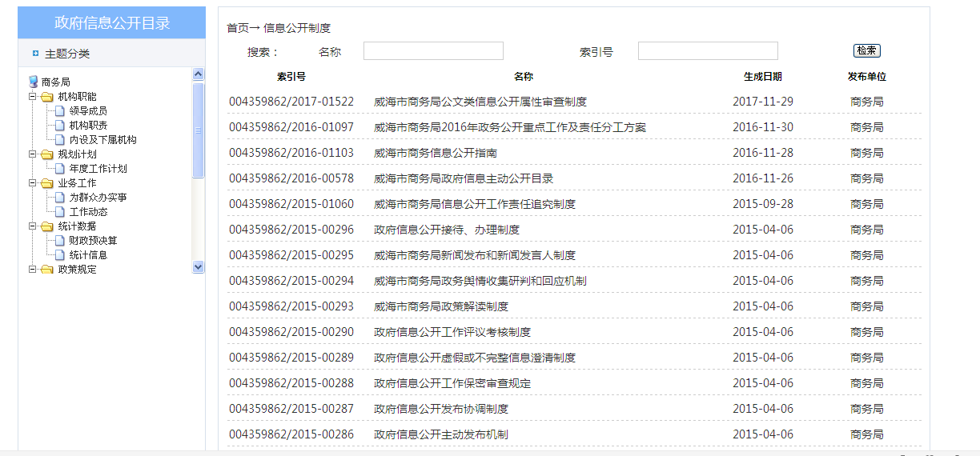
Task: Click the tree panel scroll-down arrow
Action: tap(199, 267)
